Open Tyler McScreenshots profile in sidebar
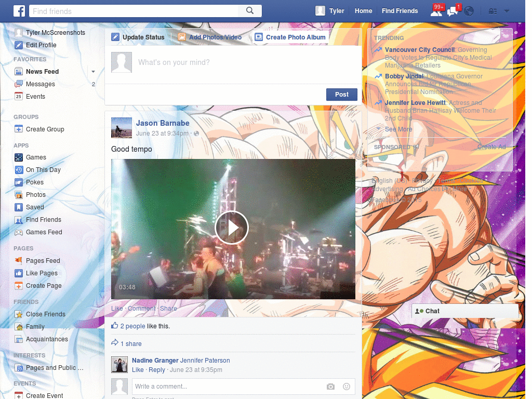Image resolution: width=532 pixels, height=399 pixels. [55, 33]
